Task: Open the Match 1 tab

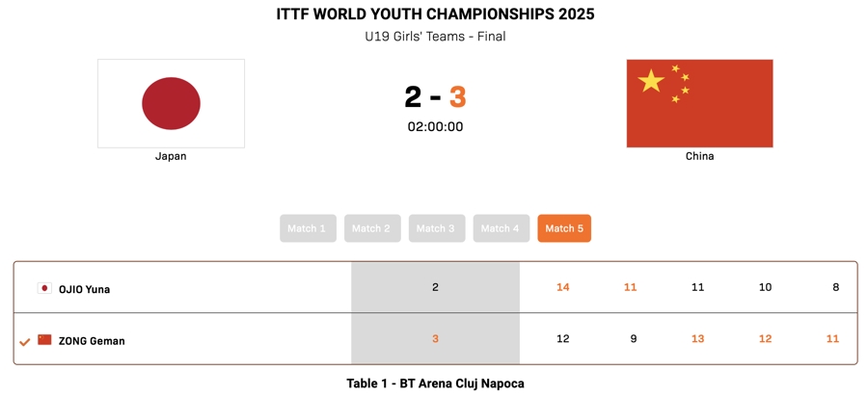Action: pos(308,228)
